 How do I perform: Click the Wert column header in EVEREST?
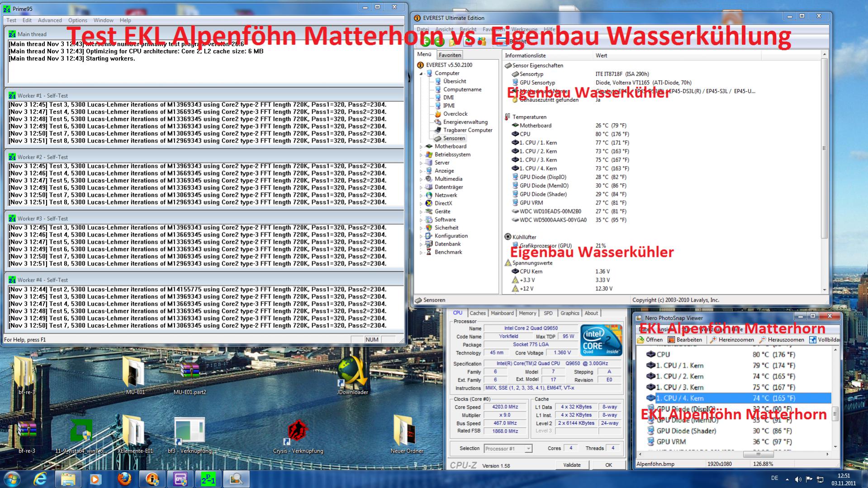point(677,56)
